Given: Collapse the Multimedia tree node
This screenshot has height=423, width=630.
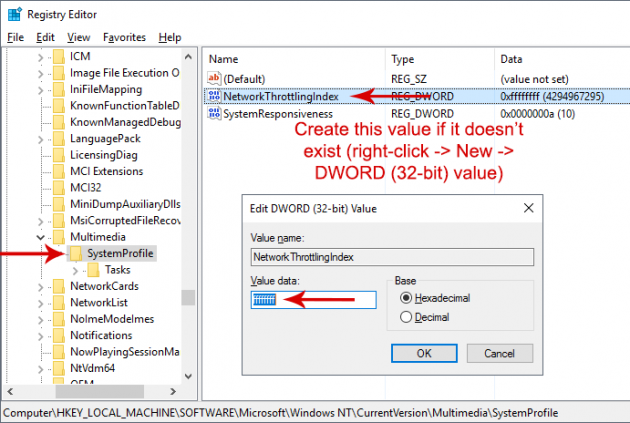Looking at the screenshot, I should [x=40, y=237].
